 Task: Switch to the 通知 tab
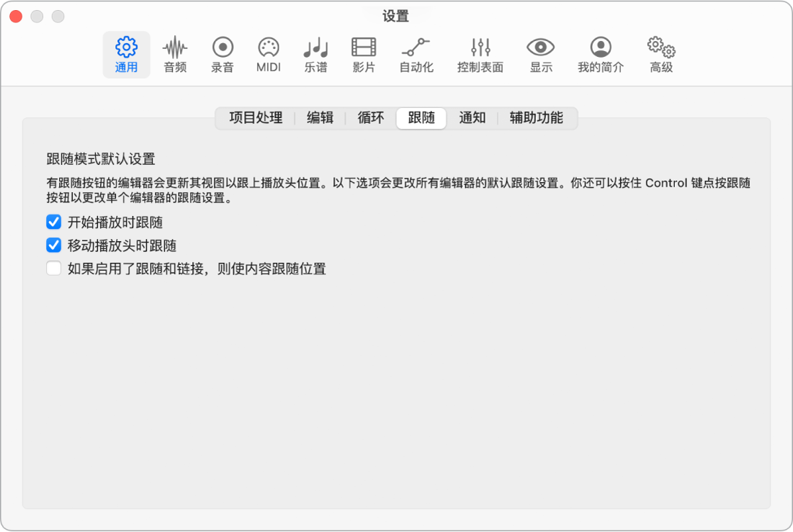click(x=472, y=118)
